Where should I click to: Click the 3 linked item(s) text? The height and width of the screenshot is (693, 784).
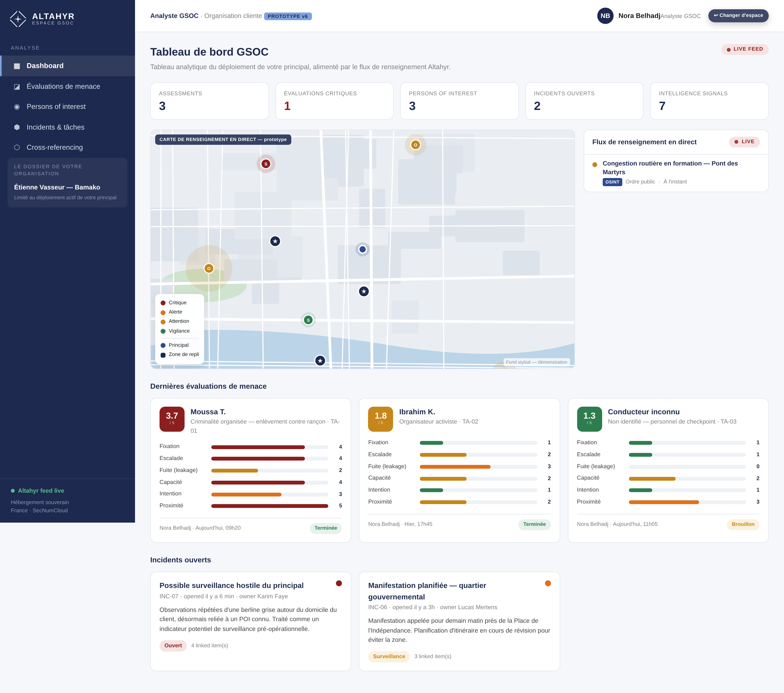(x=433, y=657)
